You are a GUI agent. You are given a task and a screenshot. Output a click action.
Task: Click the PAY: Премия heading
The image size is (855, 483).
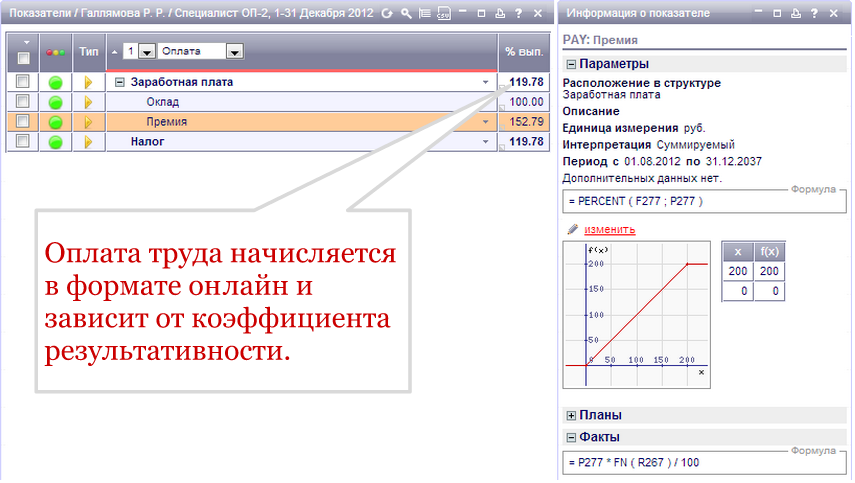pyautogui.click(x=600, y=40)
